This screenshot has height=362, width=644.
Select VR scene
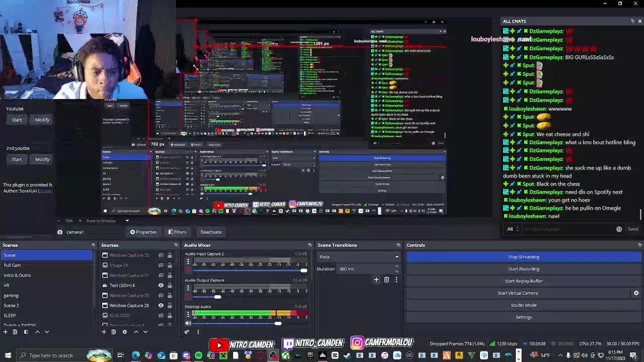tap(47, 286)
